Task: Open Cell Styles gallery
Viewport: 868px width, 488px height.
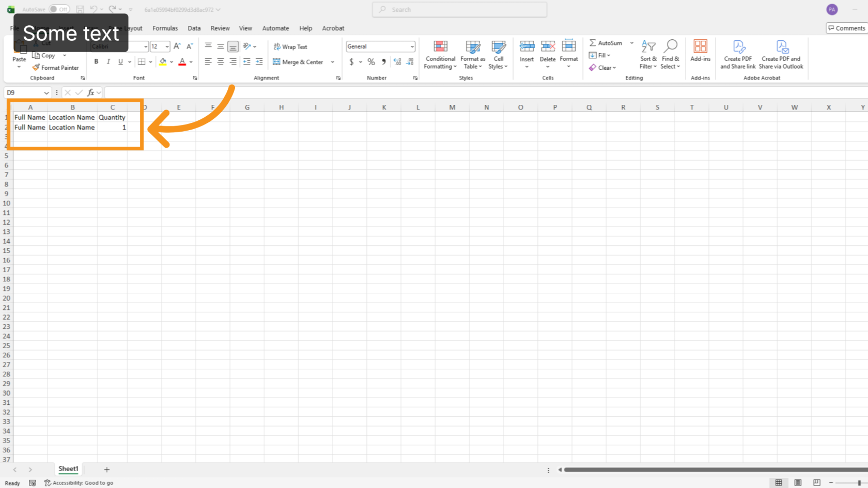Action: [x=498, y=55]
